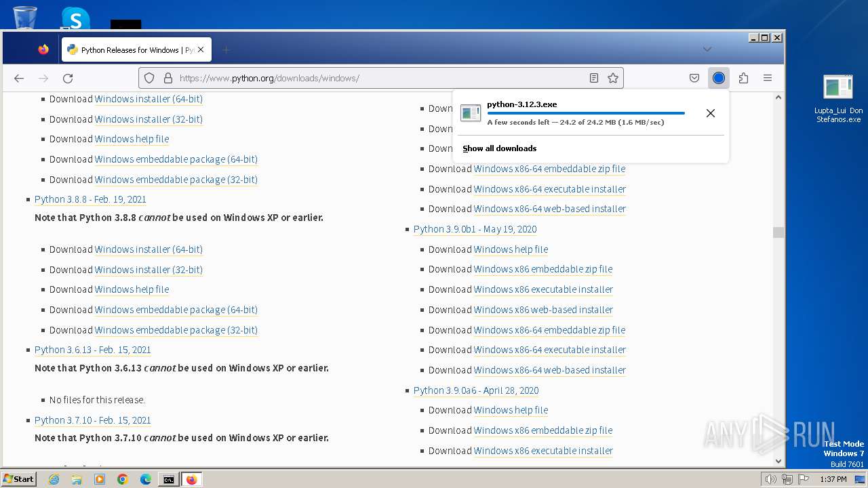Select Lupta_Lui Don Stefanos.exe desktop icon

pyautogui.click(x=838, y=99)
